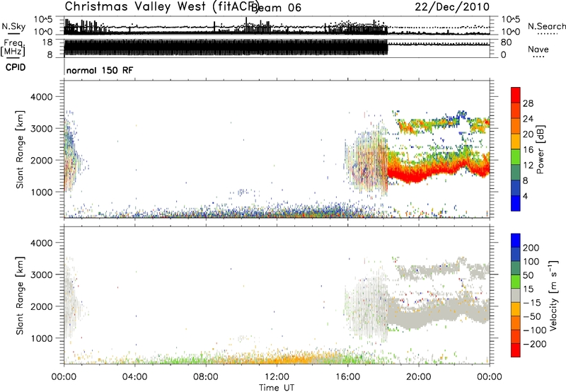Click the 'Freq. [MHz]' axis label
This screenshot has height=392, width=566.
click(x=13, y=48)
